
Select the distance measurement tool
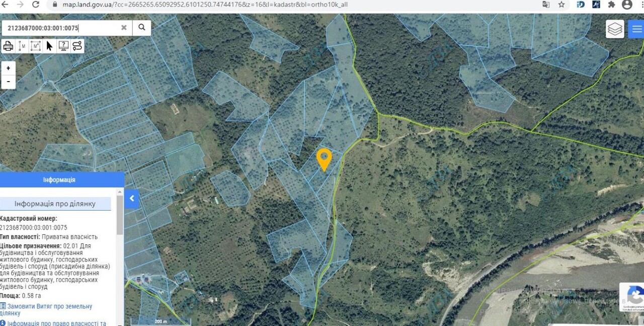point(22,46)
